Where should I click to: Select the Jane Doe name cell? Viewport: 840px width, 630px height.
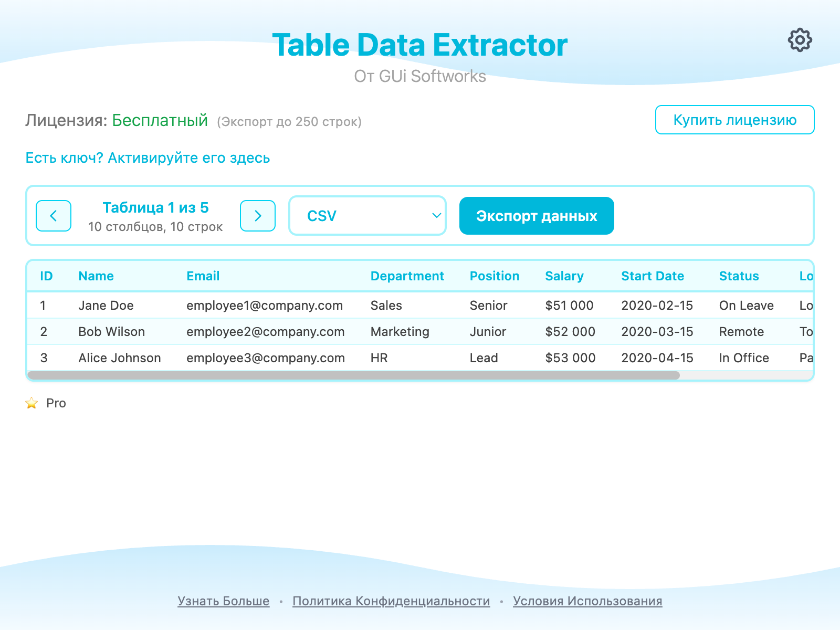106,306
